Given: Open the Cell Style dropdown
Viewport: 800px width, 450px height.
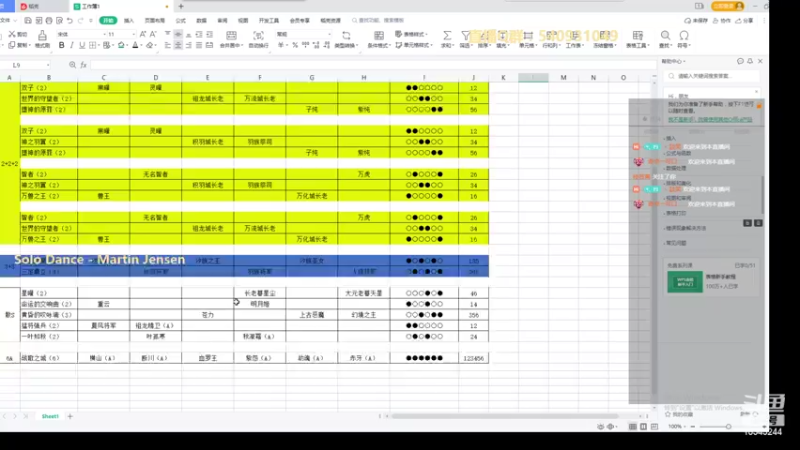Looking at the screenshot, I should [x=414, y=45].
